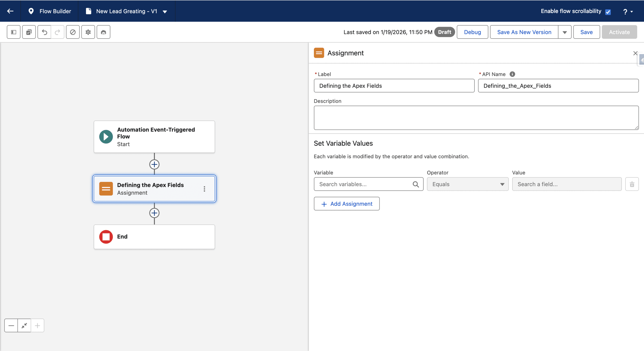This screenshot has height=351, width=644.
Task: Add element after Start node
Action: pos(154,165)
